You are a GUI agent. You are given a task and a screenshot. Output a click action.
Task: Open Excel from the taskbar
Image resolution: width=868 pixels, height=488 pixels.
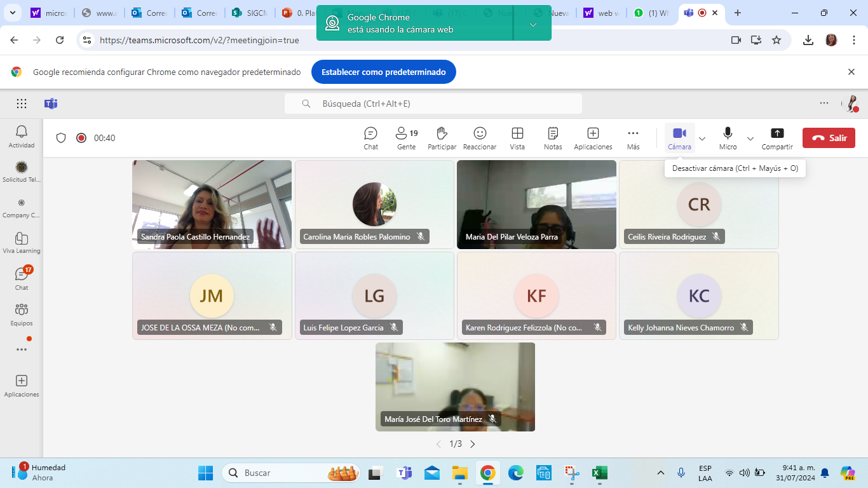[x=599, y=473]
